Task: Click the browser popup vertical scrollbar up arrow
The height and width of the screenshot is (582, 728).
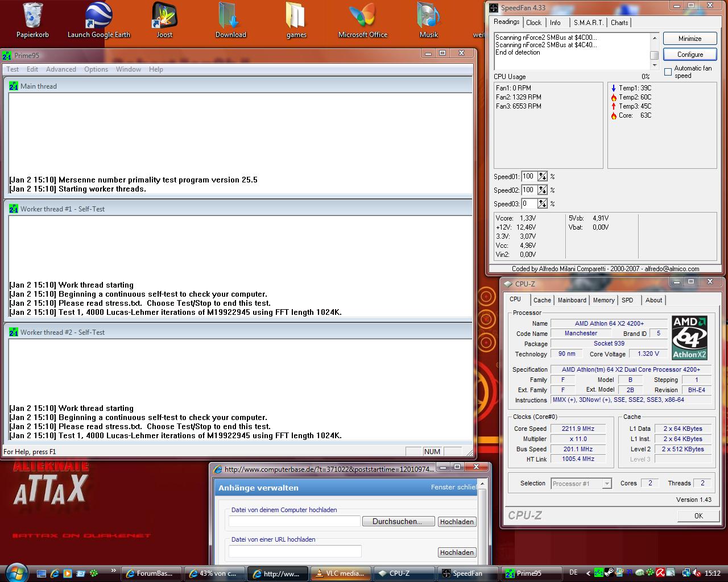Action: point(482,484)
